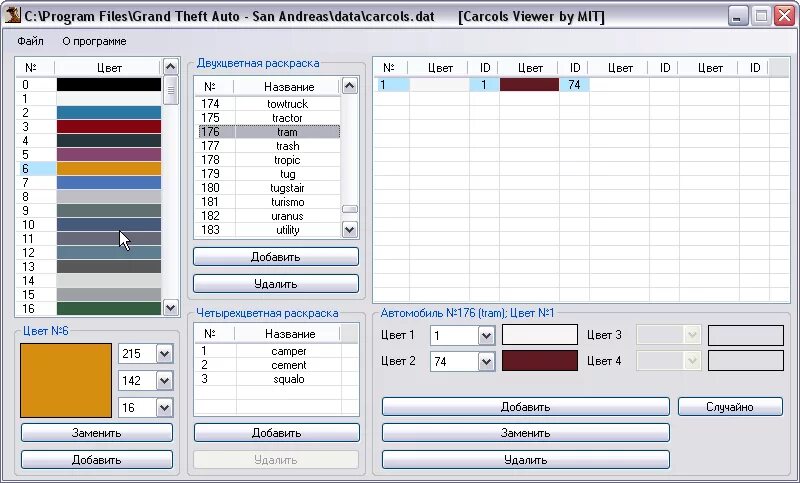
Task: Click Удалить button in the Автомобиль panel
Action: pos(526,460)
